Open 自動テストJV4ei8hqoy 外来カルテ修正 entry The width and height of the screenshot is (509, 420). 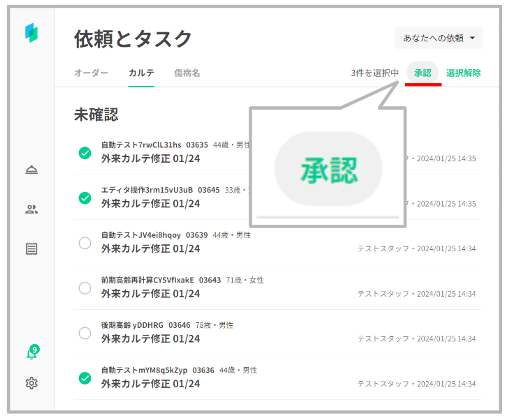point(150,249)
